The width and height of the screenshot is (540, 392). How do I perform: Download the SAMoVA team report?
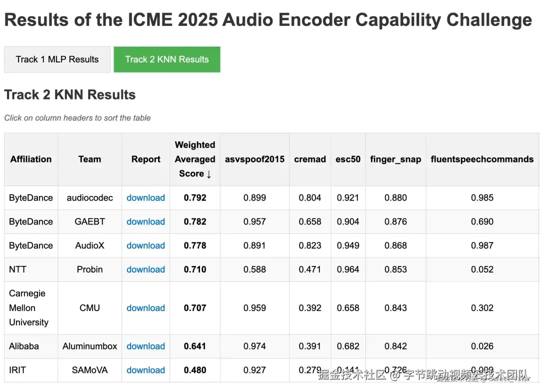145,370
